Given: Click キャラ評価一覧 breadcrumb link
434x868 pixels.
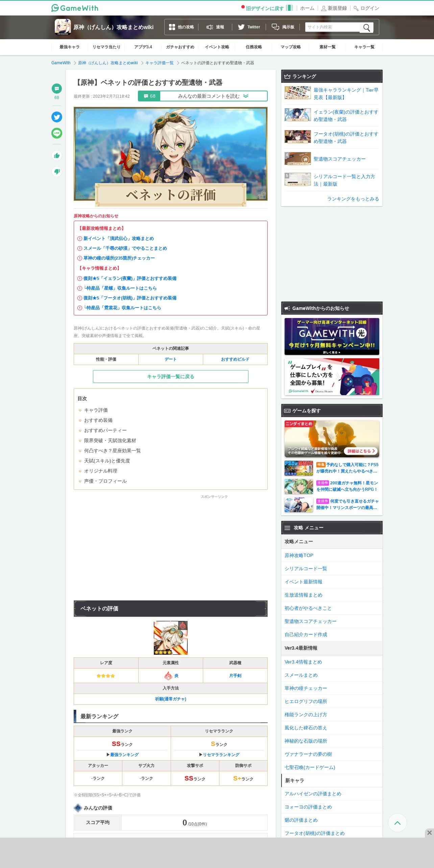Looking at the screenshot, I should (160, 63).
